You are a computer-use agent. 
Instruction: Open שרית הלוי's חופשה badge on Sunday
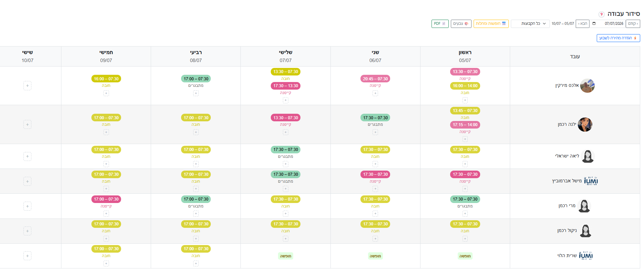tap(465, 256)
